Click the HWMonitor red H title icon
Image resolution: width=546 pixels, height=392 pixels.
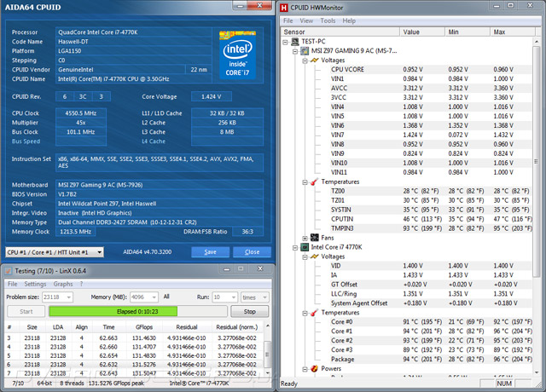pos(284,8)
